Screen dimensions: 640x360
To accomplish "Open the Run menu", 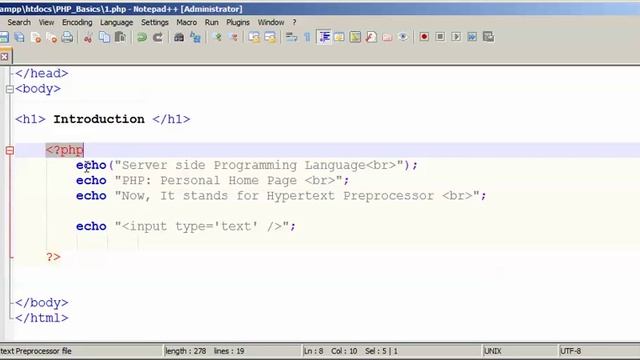I will pos(211,22).
